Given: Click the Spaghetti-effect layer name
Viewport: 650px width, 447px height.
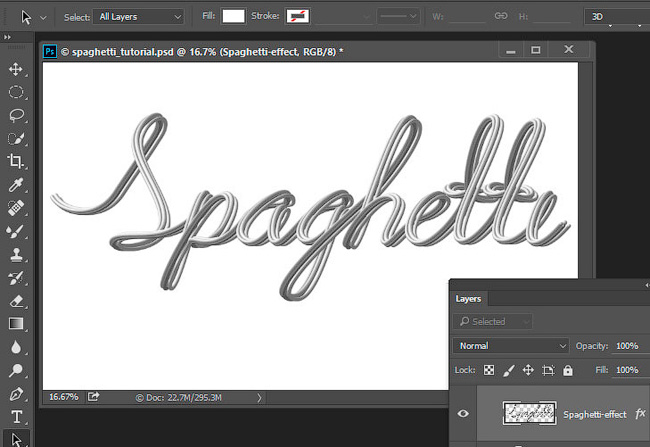Looking at the screenshot, I should (x=594, y=414).
